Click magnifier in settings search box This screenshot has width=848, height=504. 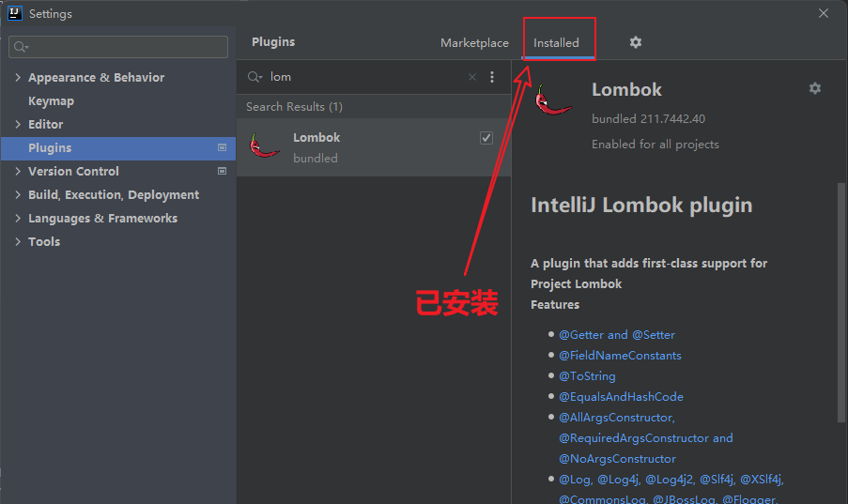pos(21,47)
